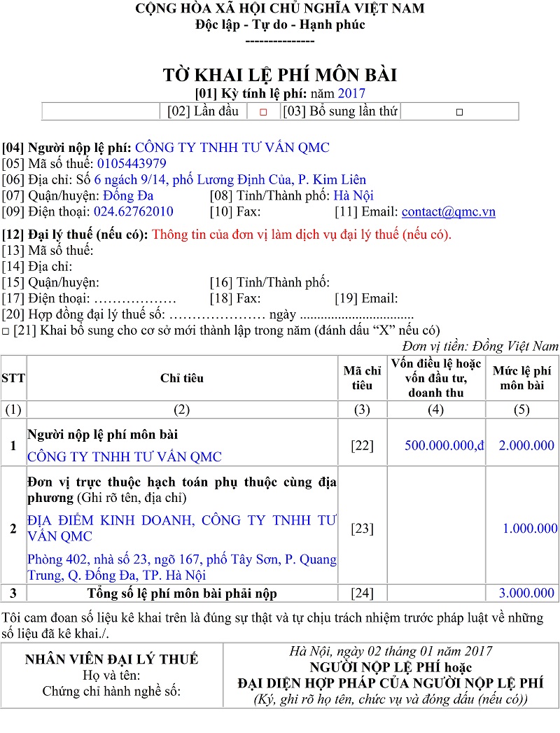This screenshot has width=560, height=733.
Task: Click the [16] Tỉnh/Thành phố field
Action: (269, 282)
